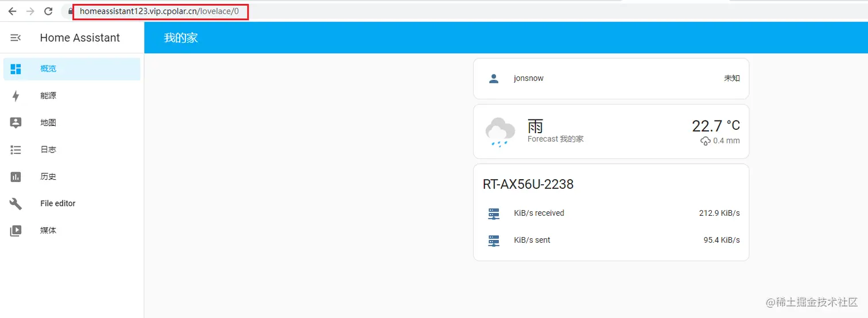The image size is (868, 318).
Task: Click the Logbook list icon
Action: [x=15, y=150]
